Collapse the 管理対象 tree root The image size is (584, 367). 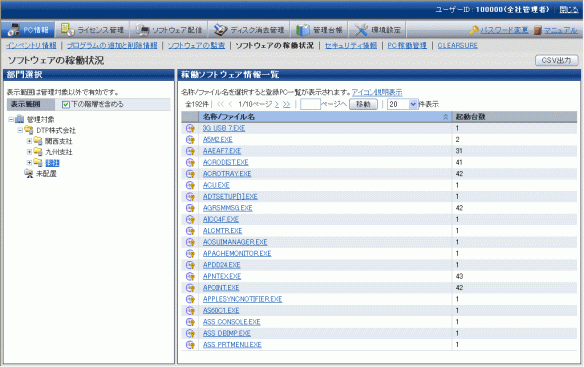(11, 120)
